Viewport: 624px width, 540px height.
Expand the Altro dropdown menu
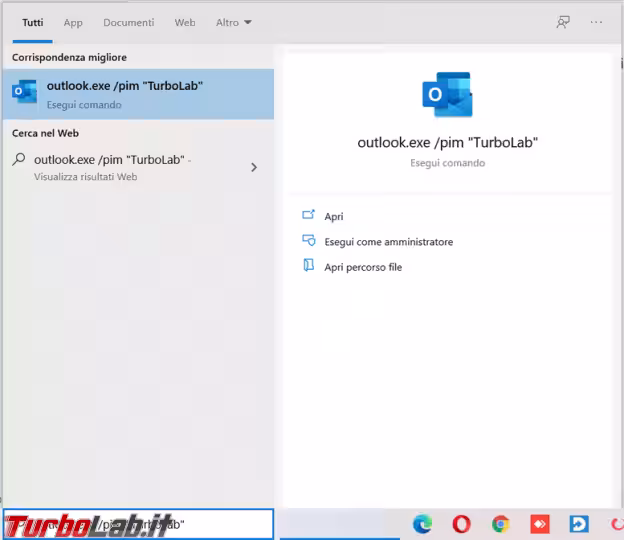pyautogui.click(x=234, y=23)
